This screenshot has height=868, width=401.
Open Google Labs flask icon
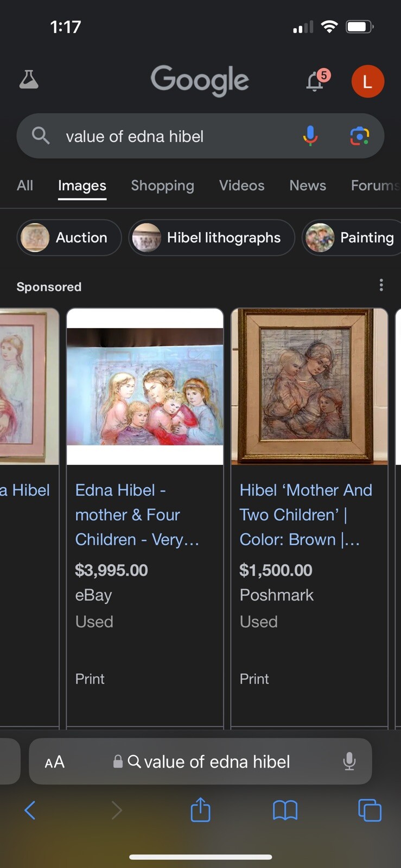point(29,80)
